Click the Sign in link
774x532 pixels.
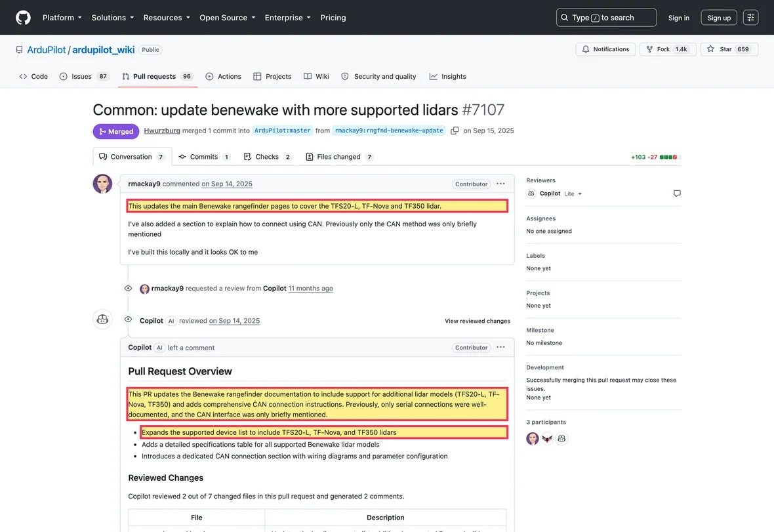pyautogui.click(x=678, y=18)
